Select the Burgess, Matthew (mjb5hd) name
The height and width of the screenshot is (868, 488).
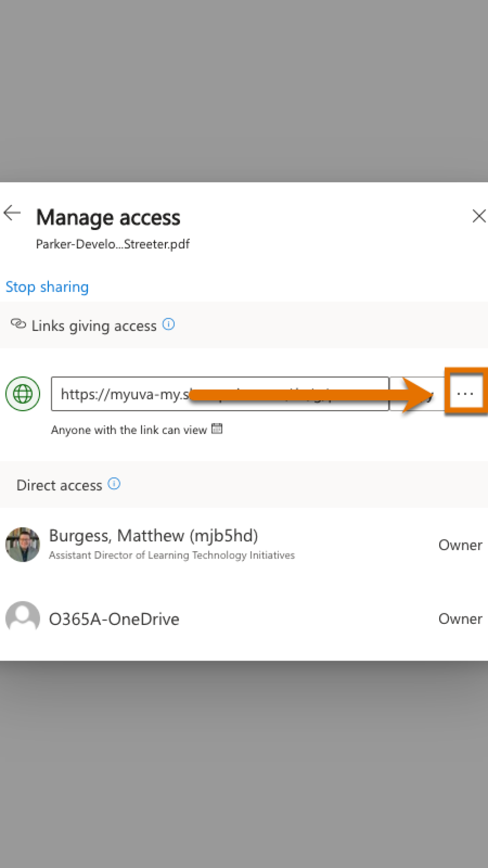[153, 536]
